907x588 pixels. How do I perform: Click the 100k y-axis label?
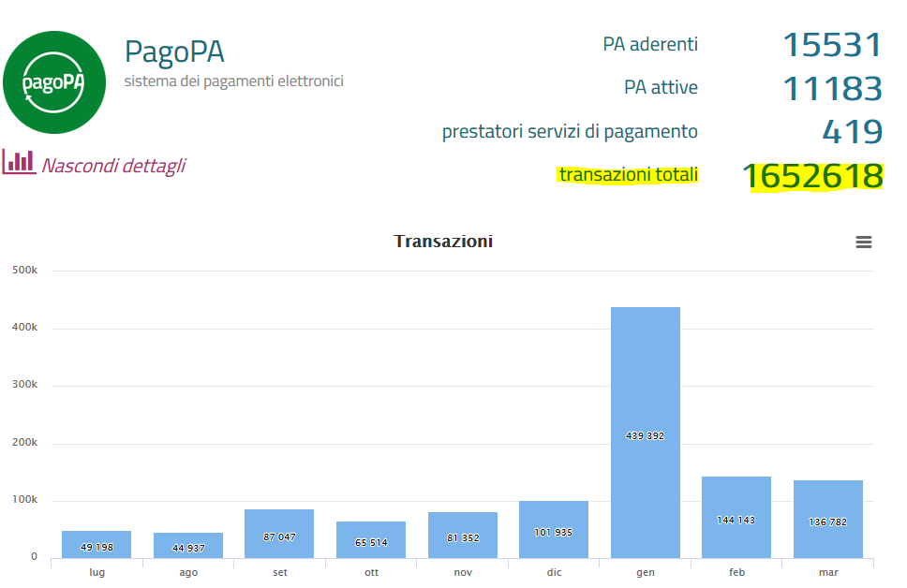(25, 500)
